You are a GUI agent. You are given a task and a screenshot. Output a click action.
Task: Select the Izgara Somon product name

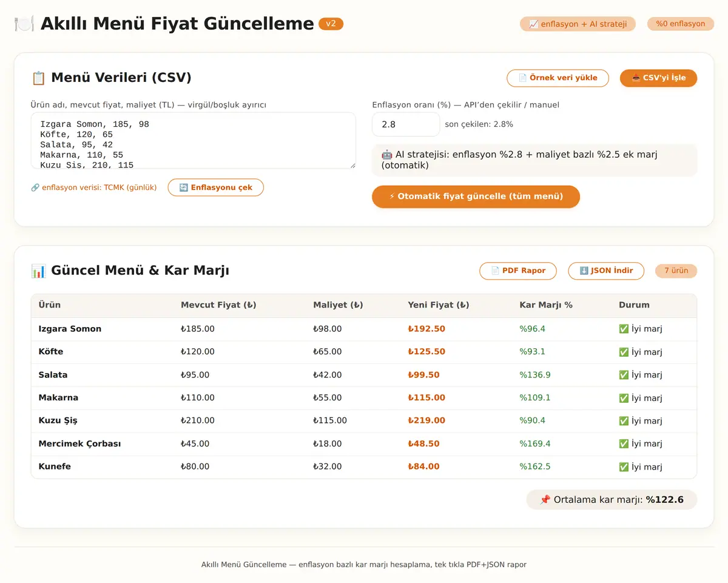click(70, 329)
